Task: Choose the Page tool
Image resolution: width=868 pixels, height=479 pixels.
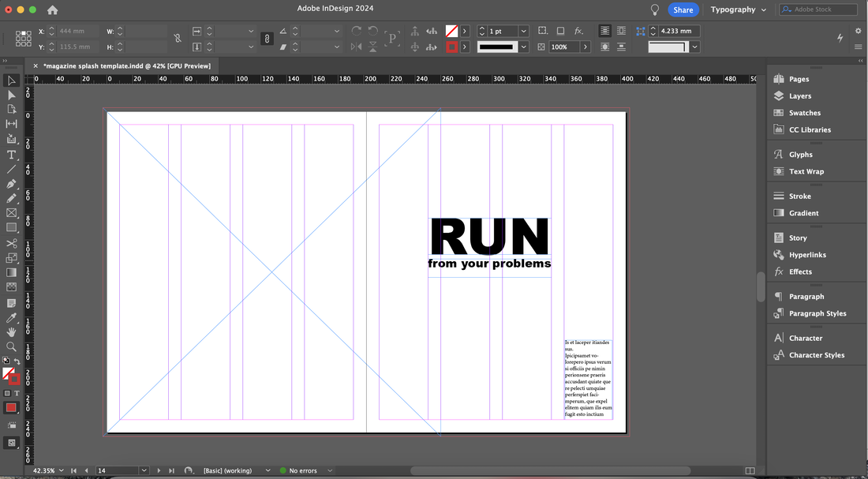Action: coord(11,110)
